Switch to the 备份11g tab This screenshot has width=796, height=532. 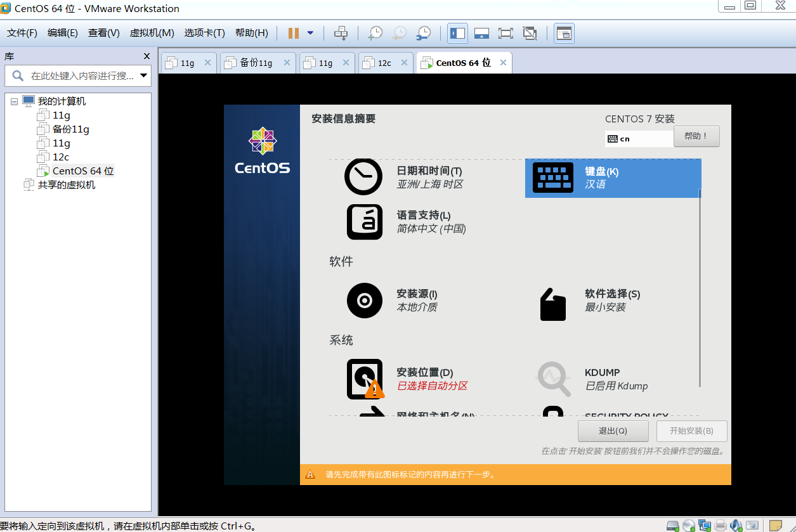pos(256,63)
